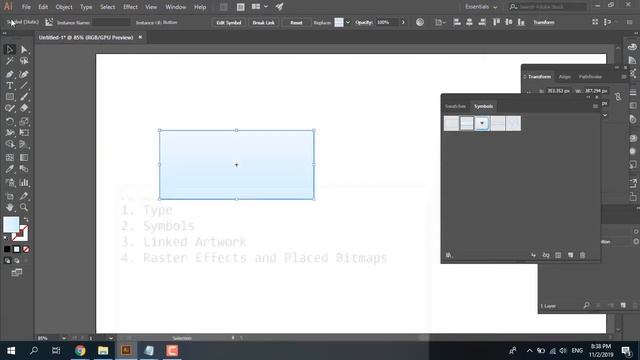Activate the Type tool

coord(10,86)
